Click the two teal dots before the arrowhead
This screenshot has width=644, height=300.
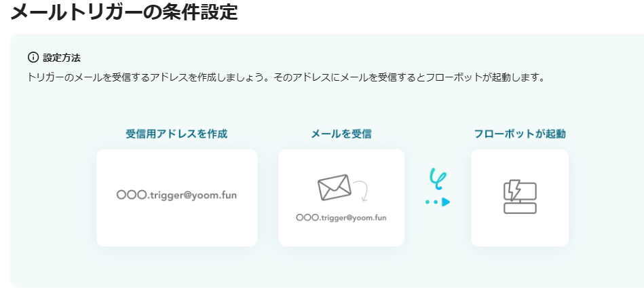click(x=432, y=202)
